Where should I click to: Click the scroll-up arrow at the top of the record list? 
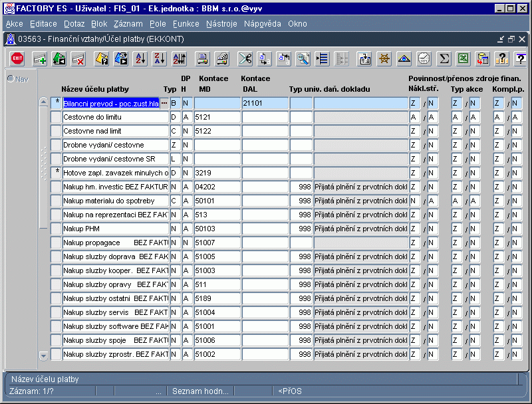[x=44, y=102]
